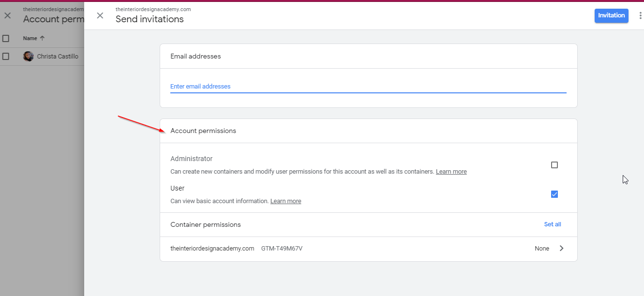The image size is (644, 296).
Task: Click Christa Castillo's profile picture
Action: point(29,56)
